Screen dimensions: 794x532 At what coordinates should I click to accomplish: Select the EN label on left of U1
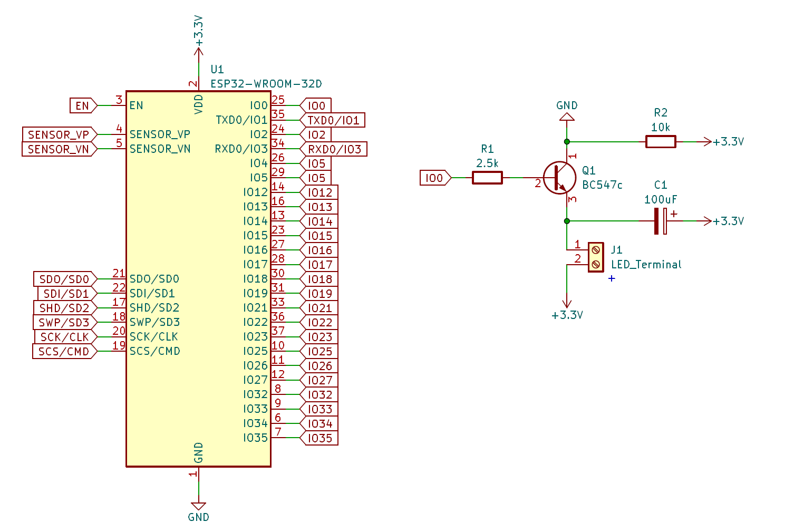[83, 105]
